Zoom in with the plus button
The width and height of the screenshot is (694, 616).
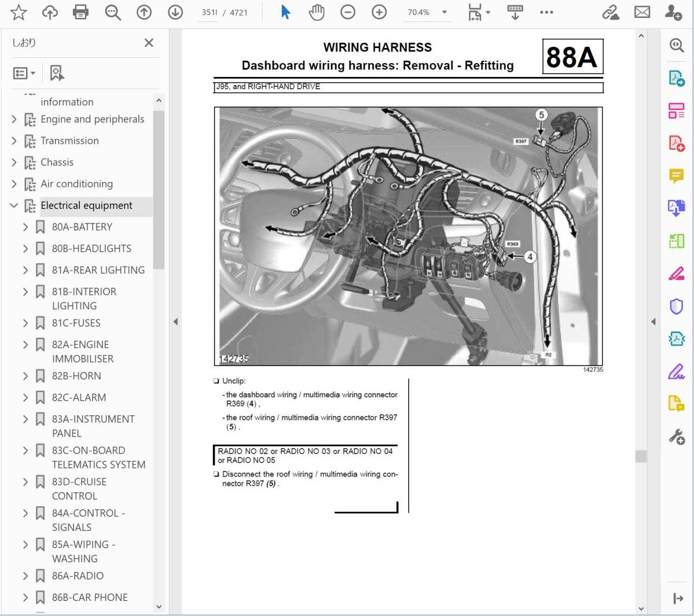[x=379, y=12]
